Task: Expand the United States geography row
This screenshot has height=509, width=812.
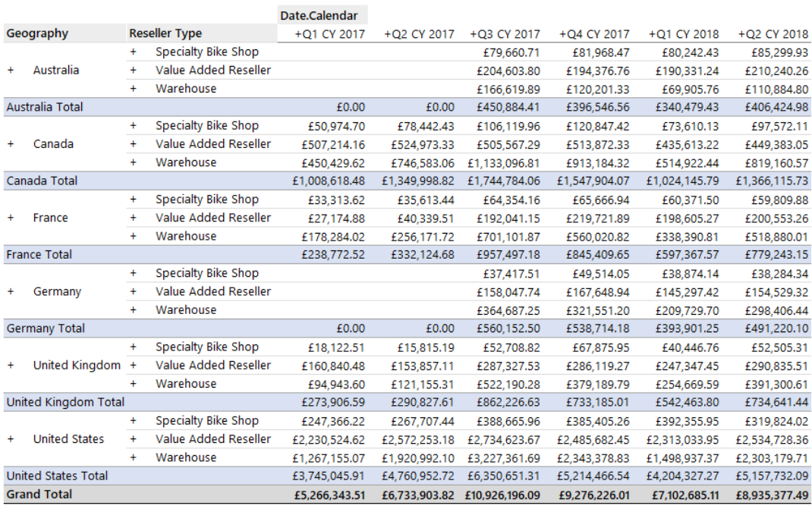Action: point(11,439)
